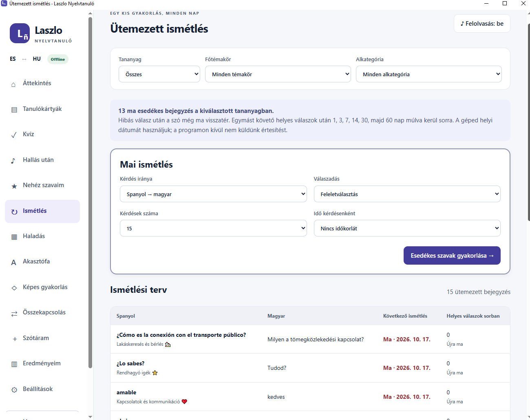Click the Ismétlés refresh icon
The image size is (530, 420).
14,212
